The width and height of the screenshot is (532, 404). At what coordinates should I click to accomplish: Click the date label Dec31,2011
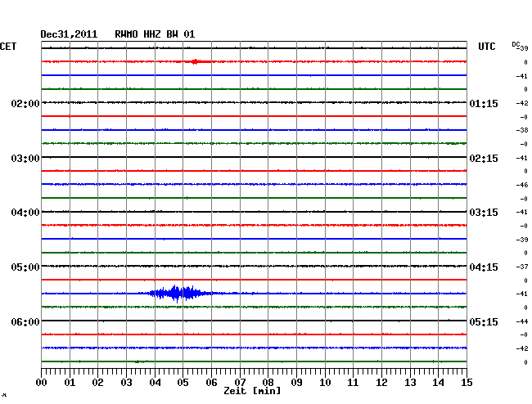click(x=69, y=34)
